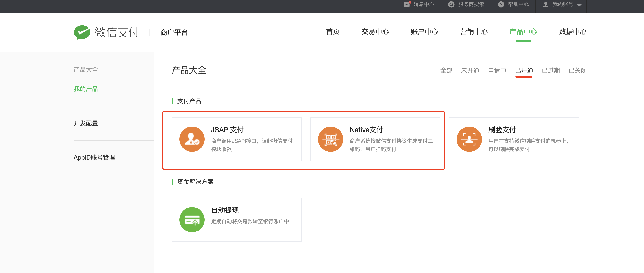Switch to 申请中 product view

pyautogui.click(x=497, y=70)
